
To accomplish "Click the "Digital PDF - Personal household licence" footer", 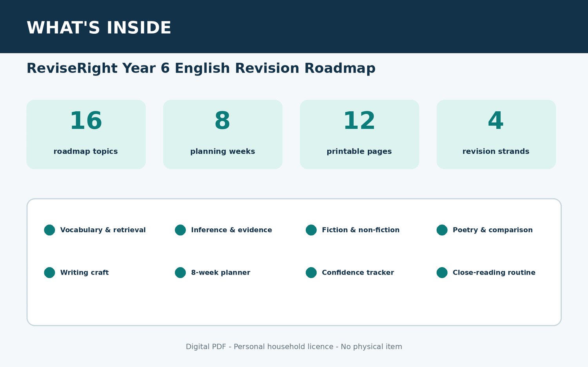I will (x=294, y=347).
